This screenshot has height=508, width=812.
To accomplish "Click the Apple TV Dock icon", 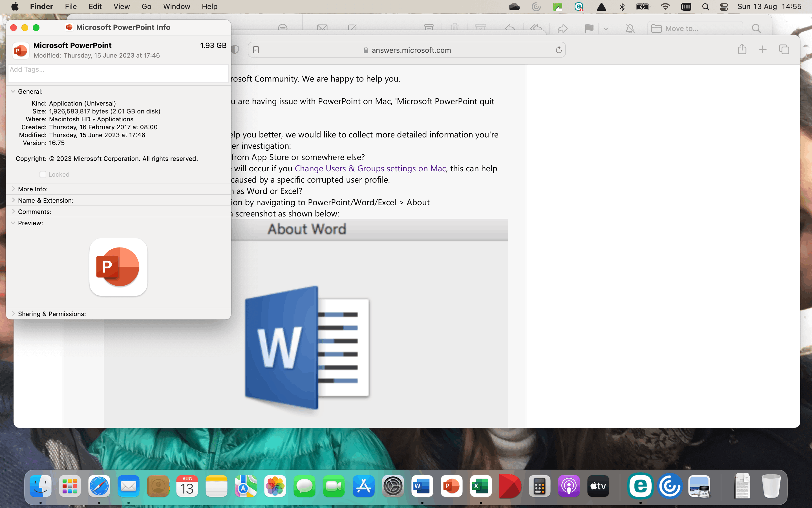I will coord(598,486).
